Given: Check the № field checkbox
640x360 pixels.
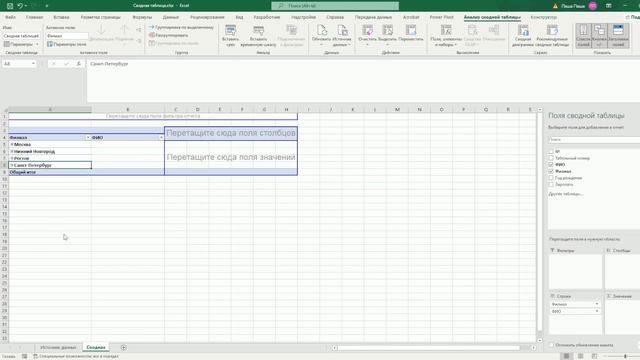Looking at the screenshot, I should [551, 151].
